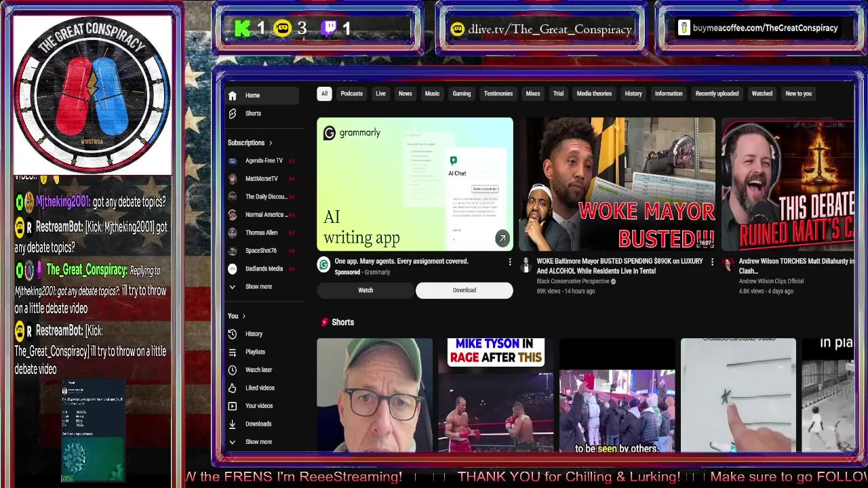Screen dimensions: 868x488
Task: Click the red Shorts logo above shelf
Action: (x=324, y=323)
